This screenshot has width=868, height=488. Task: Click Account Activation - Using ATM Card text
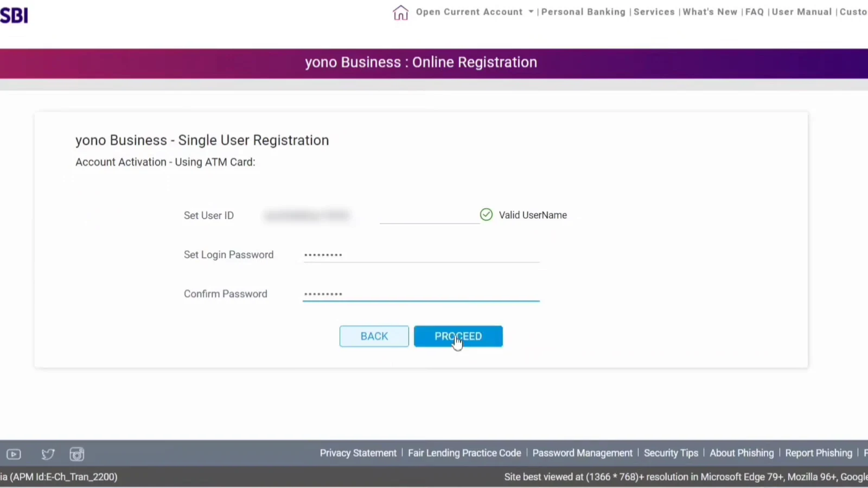(165, 162)
